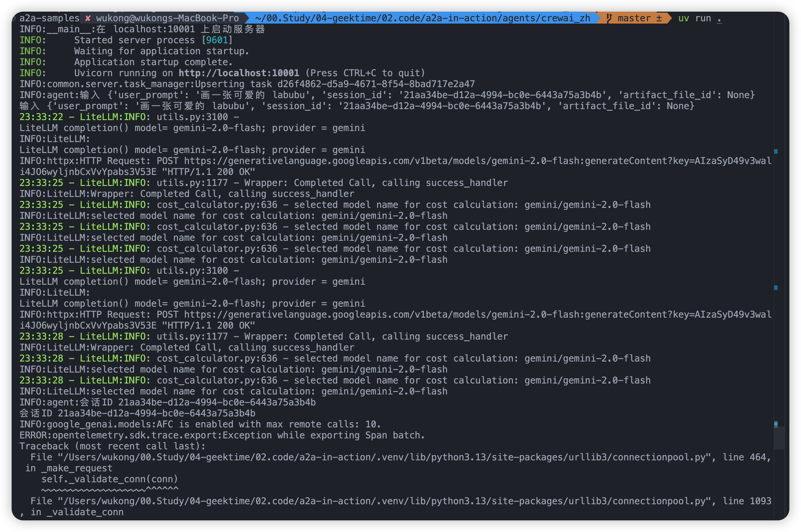Open connectionpool.py path at line 464
801x532 pixels.
(383, 457)
